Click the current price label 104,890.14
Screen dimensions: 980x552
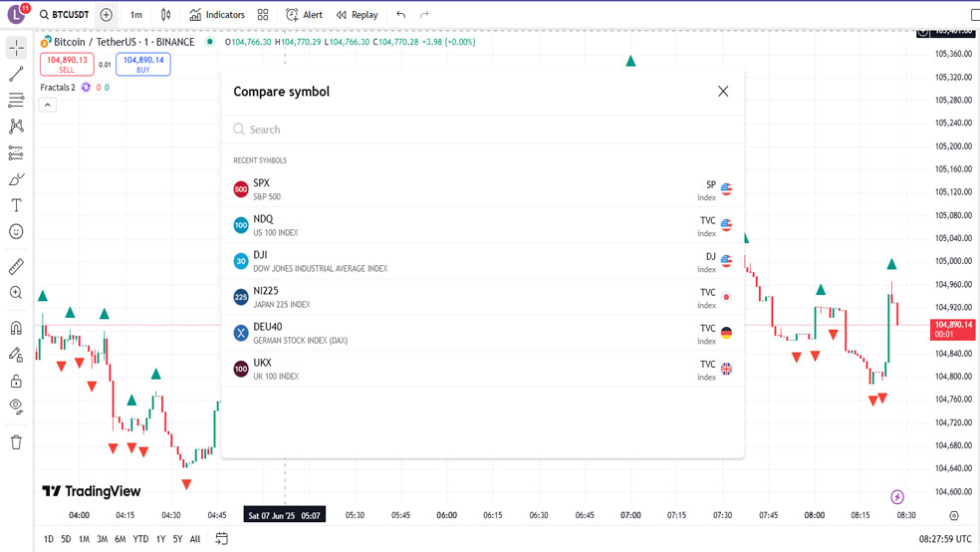tap(953, 329)
